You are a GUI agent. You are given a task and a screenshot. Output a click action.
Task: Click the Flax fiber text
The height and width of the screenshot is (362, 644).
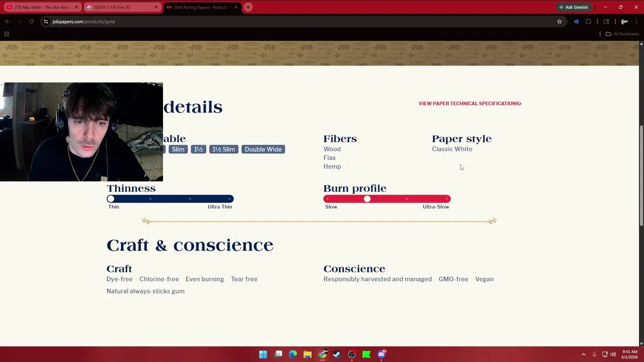[x=330, y=158]
